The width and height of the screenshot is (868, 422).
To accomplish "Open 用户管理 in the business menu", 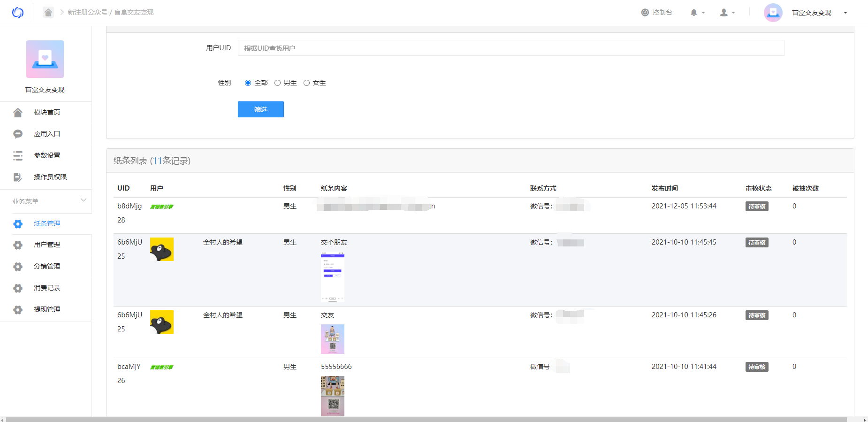I will click(47, 245).
